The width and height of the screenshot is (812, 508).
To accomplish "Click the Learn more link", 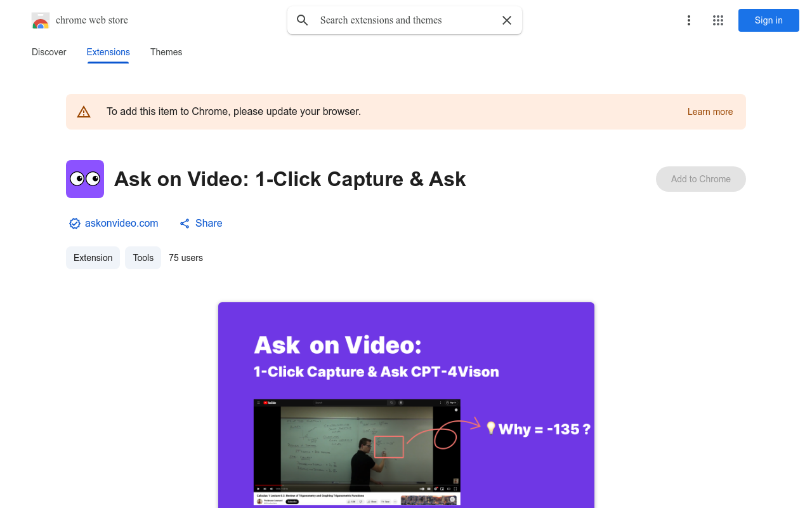I will click(710, 112).
